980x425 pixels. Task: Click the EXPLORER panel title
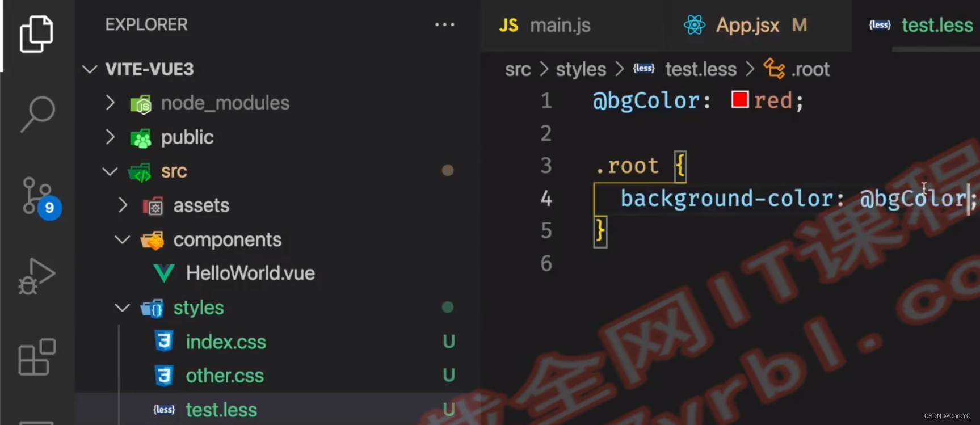tap(146, 24)
